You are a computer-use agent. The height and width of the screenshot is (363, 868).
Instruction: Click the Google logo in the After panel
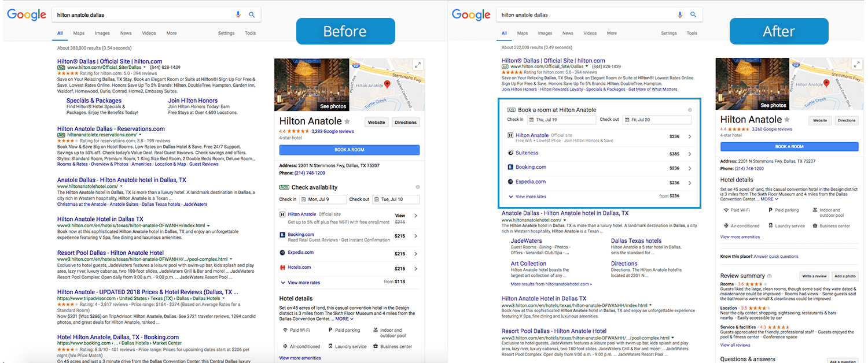tap(471, 15)
